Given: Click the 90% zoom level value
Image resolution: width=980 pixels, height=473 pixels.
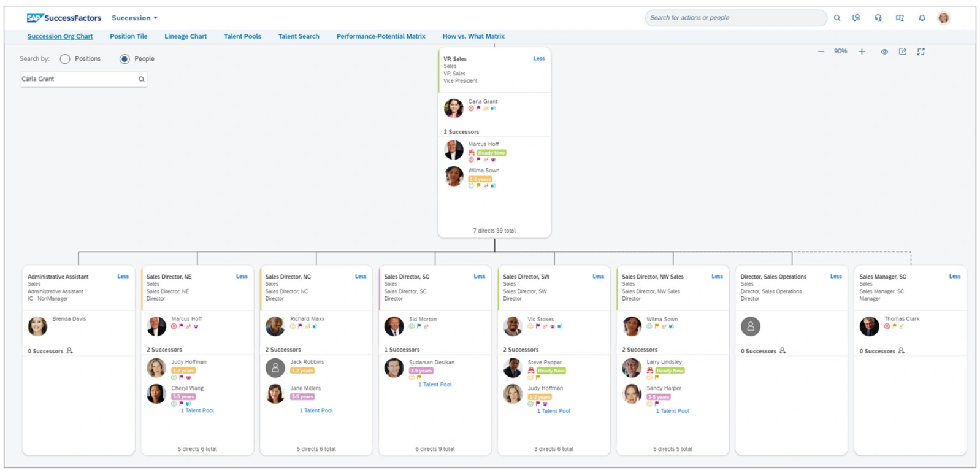Looking at the screenshot, I should pos(841,52).
